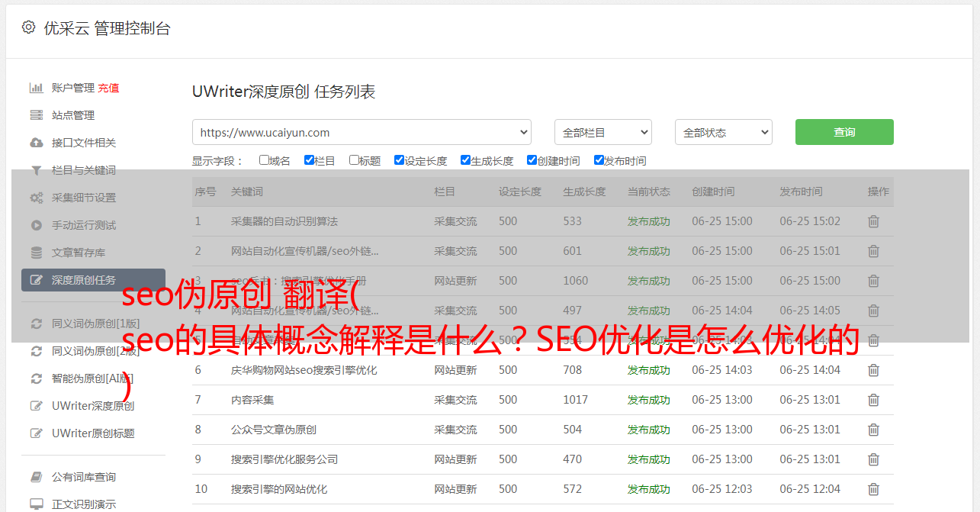
Task: Click the server icon next to 站点管理
Action: point(36,115)
